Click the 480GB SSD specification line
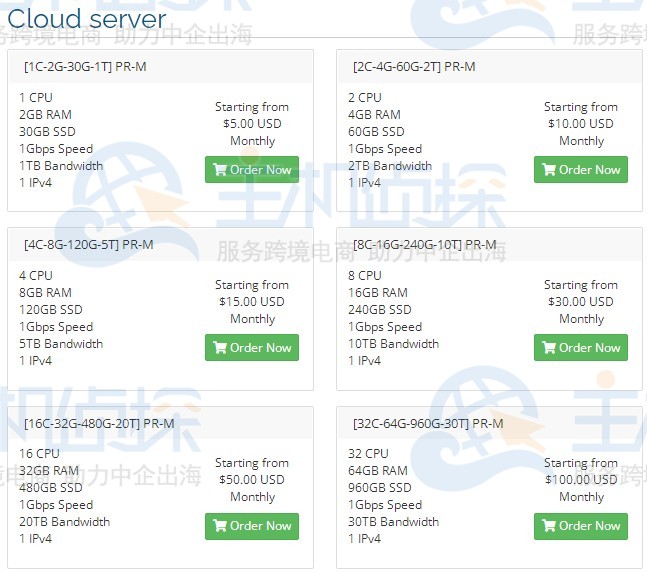647x572 pixels. [51, 488]
